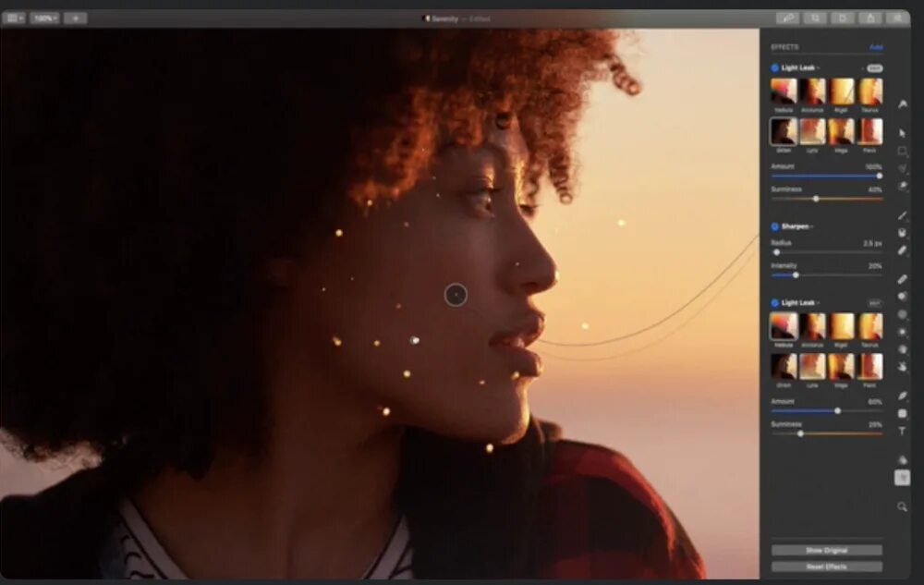This screenshot has width=924, height=585.
Task: Select the Color Adjustments tool
Action: point(902,460)
